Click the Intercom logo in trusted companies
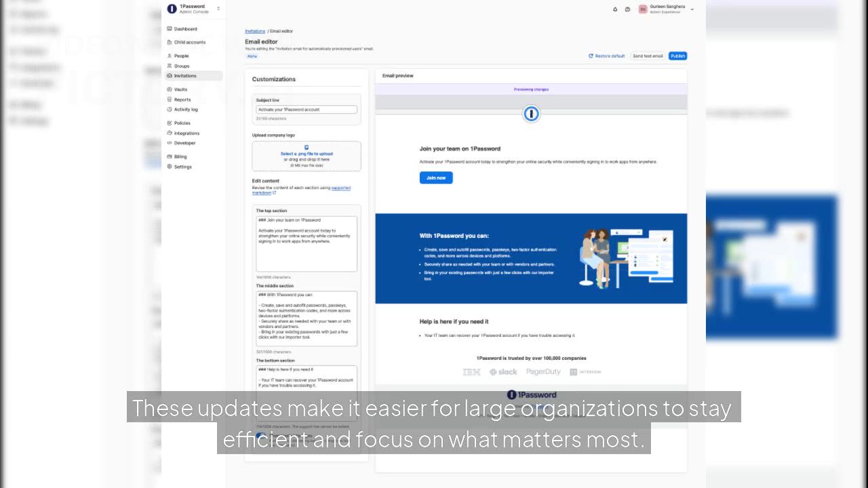868x488 pixels. tap(585, 372)
